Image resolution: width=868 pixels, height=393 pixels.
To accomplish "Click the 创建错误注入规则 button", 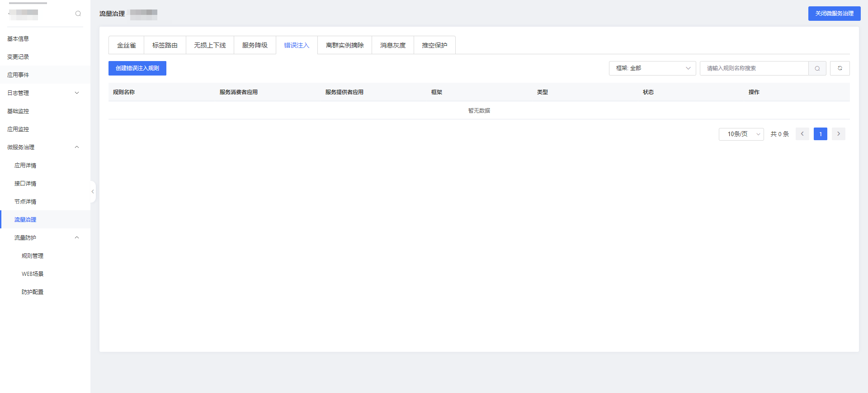I will click(x=137, y=68).
